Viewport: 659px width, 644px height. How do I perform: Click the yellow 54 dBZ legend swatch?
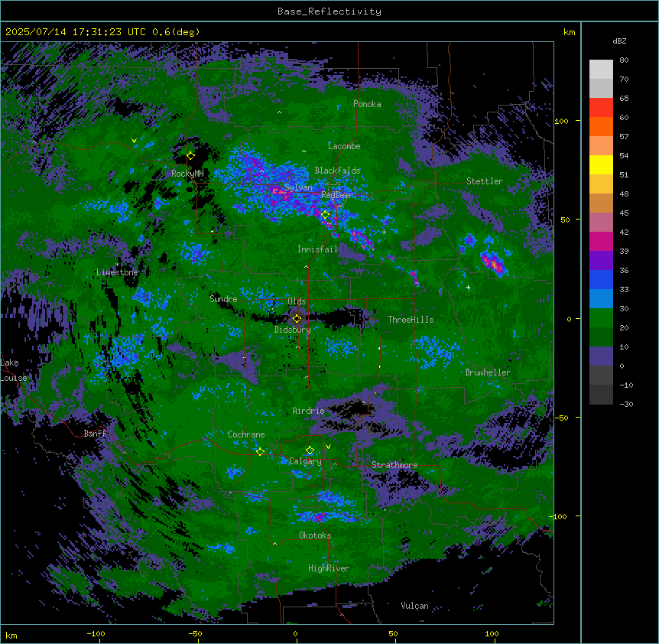pyautogui.click(x=601, y=164)
